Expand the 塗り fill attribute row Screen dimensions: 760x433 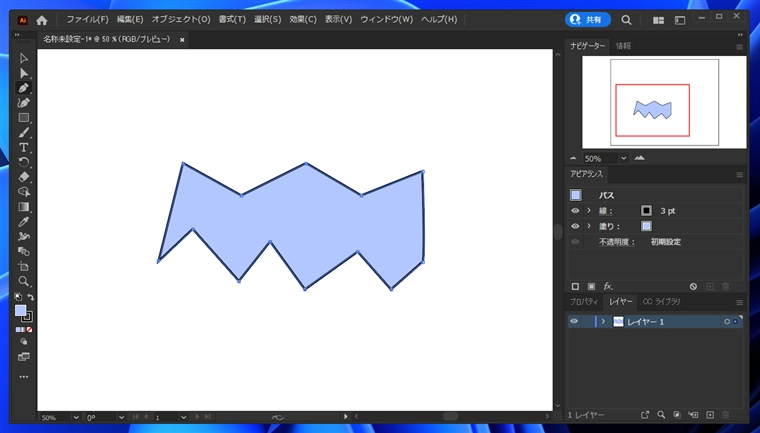[x=589, y=226]
